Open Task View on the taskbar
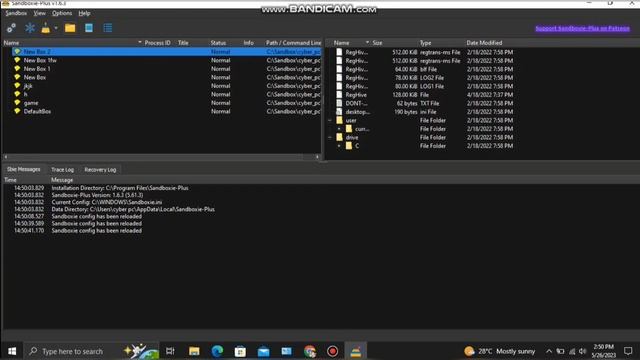The image size is (640, 360). coord(170,351)
